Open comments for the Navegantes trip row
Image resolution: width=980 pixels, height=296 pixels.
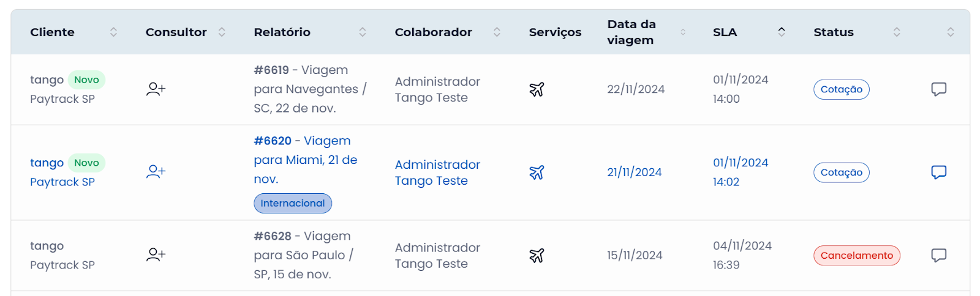pos(938,89)
